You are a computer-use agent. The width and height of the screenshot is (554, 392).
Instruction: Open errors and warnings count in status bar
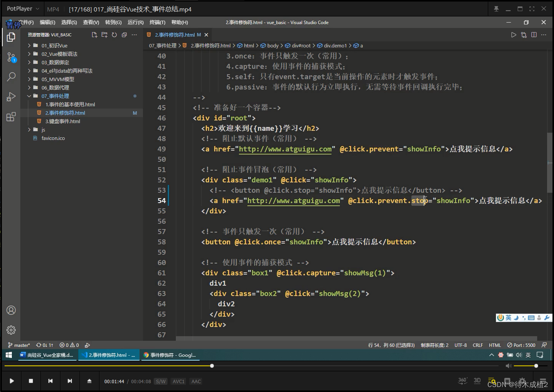[x=69, y=345]
